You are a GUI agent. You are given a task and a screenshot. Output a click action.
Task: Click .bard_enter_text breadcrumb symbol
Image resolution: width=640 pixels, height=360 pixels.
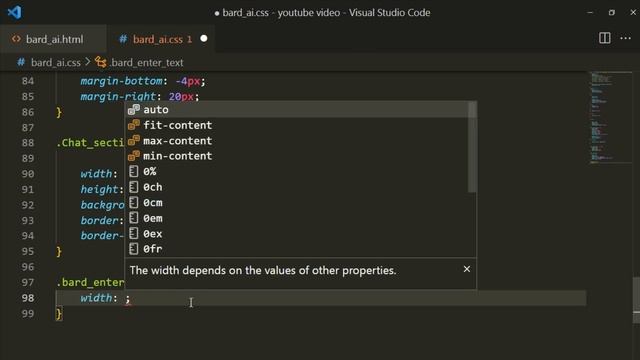(147, 62)
